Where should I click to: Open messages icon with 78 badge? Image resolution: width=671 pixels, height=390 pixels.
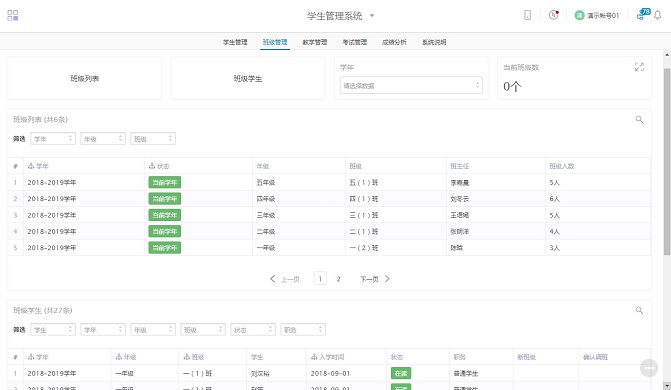coord(643,14)
